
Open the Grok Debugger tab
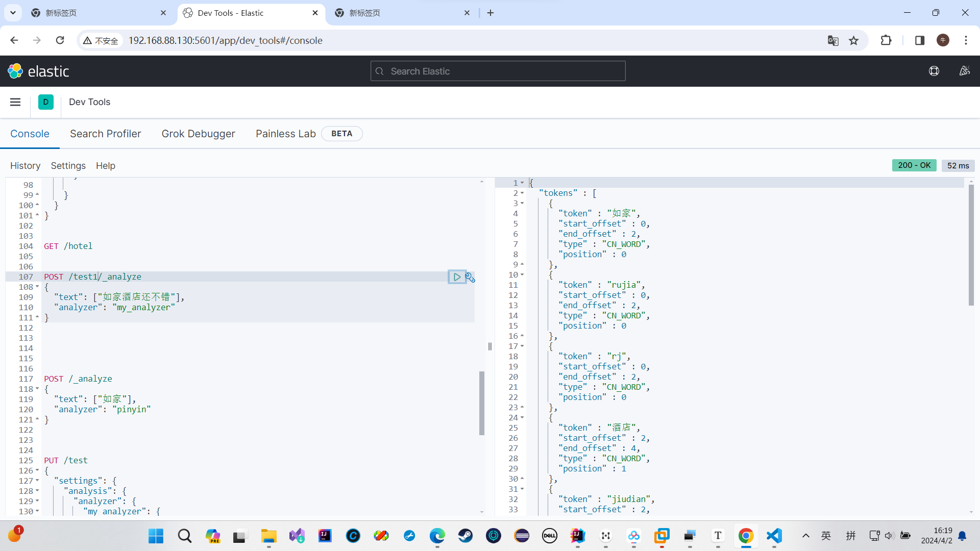coord(198,134)
